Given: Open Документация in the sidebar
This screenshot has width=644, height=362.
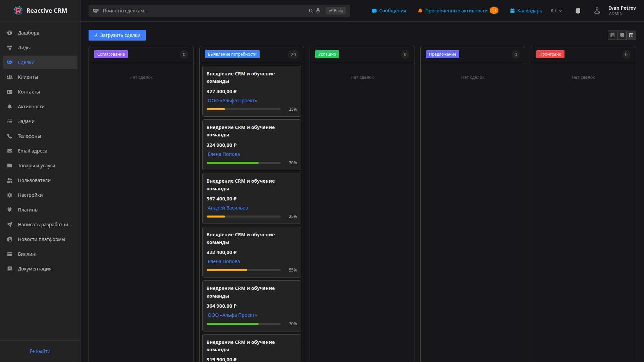Looking at the screenshot, I should coord(40,269).
